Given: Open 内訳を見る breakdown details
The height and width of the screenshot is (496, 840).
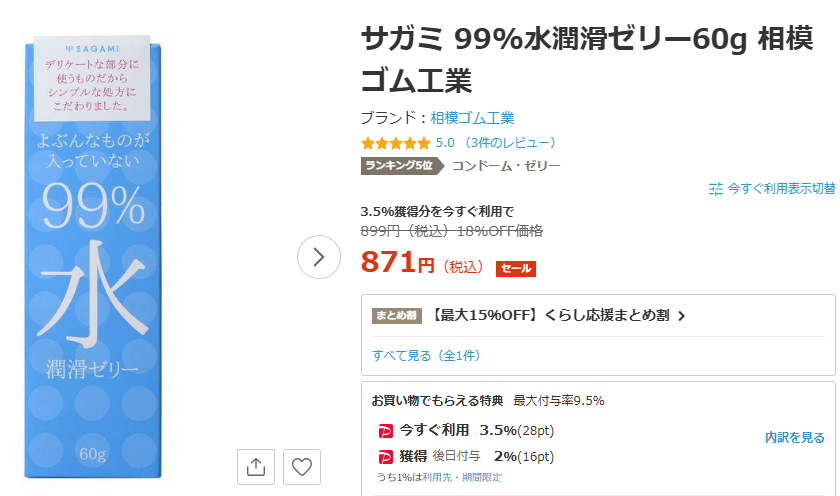Looking at the screenshot, I should coord(794,438).
